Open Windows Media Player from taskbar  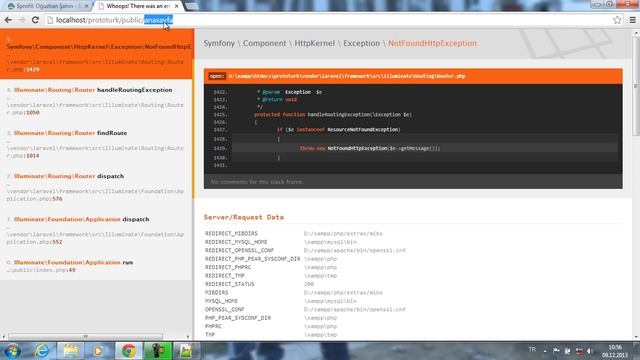[x=98, y=351]
